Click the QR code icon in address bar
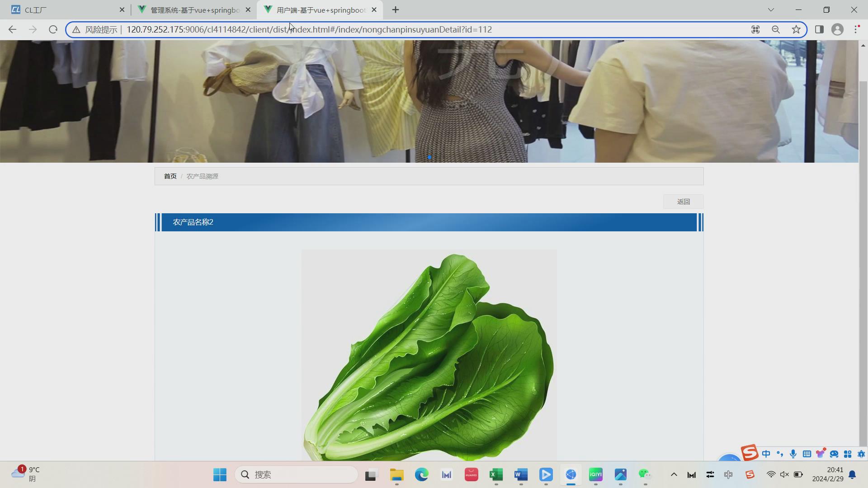This screenshot has height=488, width=868. click(x=755, y=29)
